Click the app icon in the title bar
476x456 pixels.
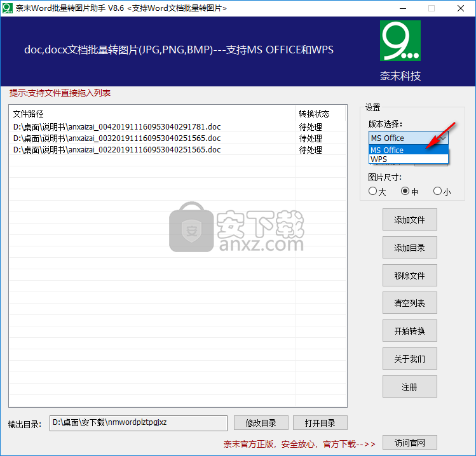(7, 8)
